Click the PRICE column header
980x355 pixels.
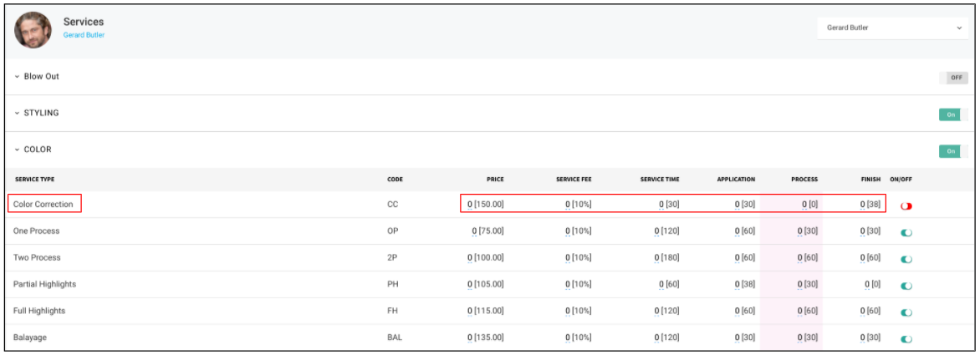point(495,180)
